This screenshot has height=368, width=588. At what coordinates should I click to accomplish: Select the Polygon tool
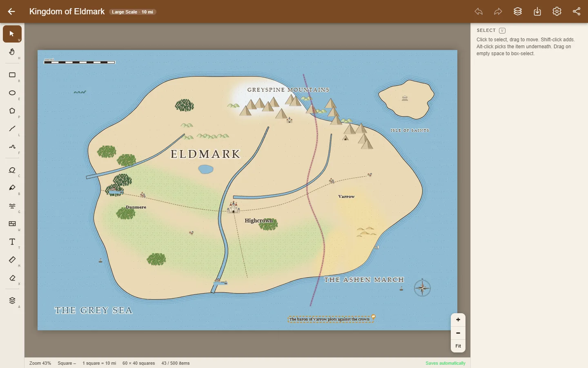point(12,111)
